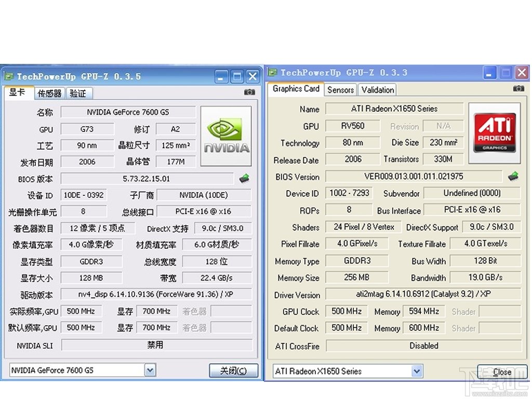Click GPU field showing RV560

point(353,126)
